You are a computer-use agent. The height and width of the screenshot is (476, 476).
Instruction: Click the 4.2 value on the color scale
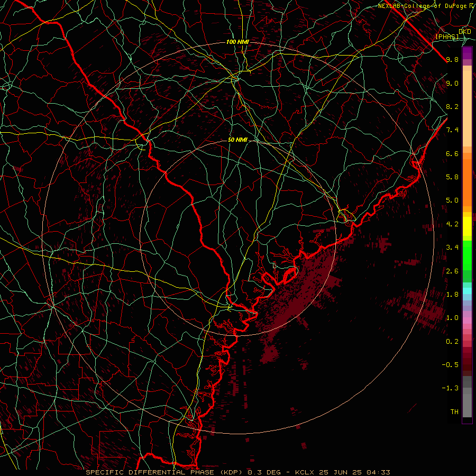(x=452, y=224)
